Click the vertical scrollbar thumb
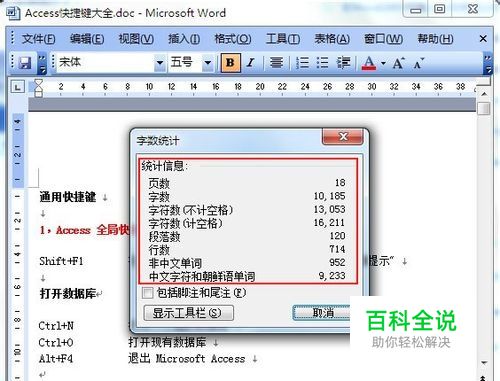The height and width of the screenshot is (381, 500). click(x=484, y=108)
